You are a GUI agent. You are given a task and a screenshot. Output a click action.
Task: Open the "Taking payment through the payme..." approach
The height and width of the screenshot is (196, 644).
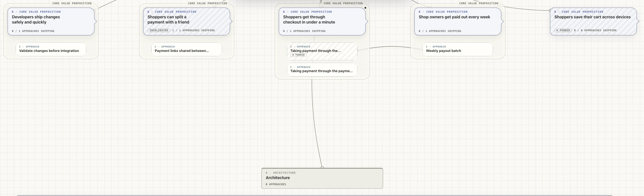coord(322,69)
